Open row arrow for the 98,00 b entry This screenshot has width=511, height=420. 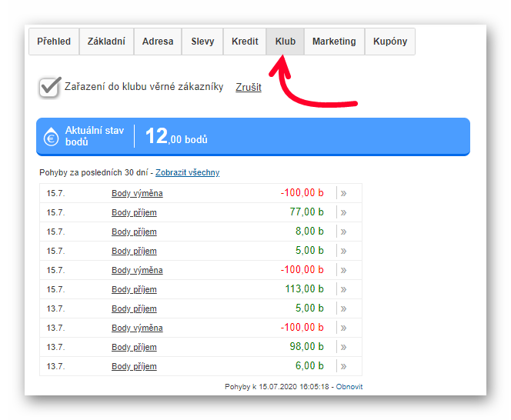tap(343, 347)
